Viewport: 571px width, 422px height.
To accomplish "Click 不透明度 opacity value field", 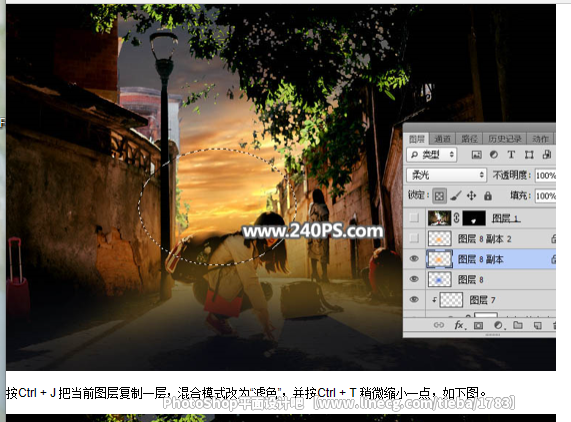I will (546, 175).
